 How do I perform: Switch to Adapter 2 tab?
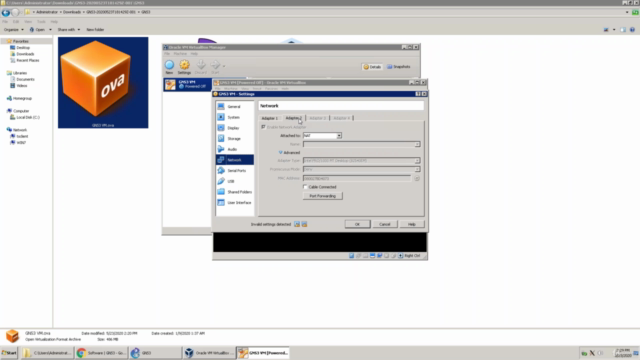(x=293, y=118)
